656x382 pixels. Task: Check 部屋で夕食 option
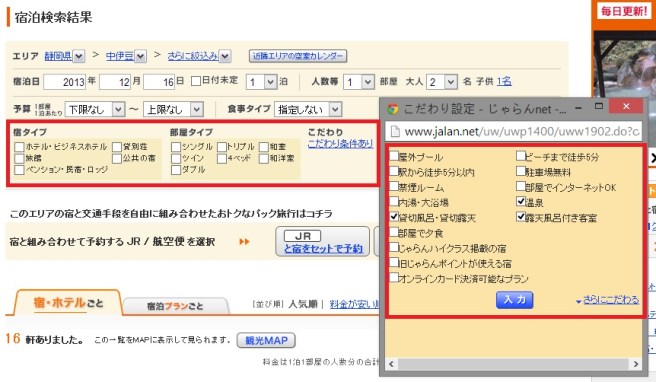(x=394, y=232)
